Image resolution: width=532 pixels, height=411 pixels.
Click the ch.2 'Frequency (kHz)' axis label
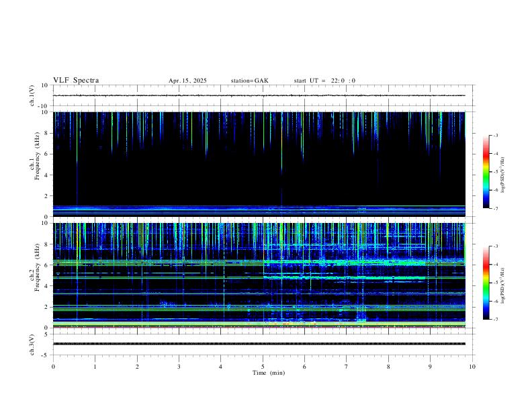(x=37, y=267)
